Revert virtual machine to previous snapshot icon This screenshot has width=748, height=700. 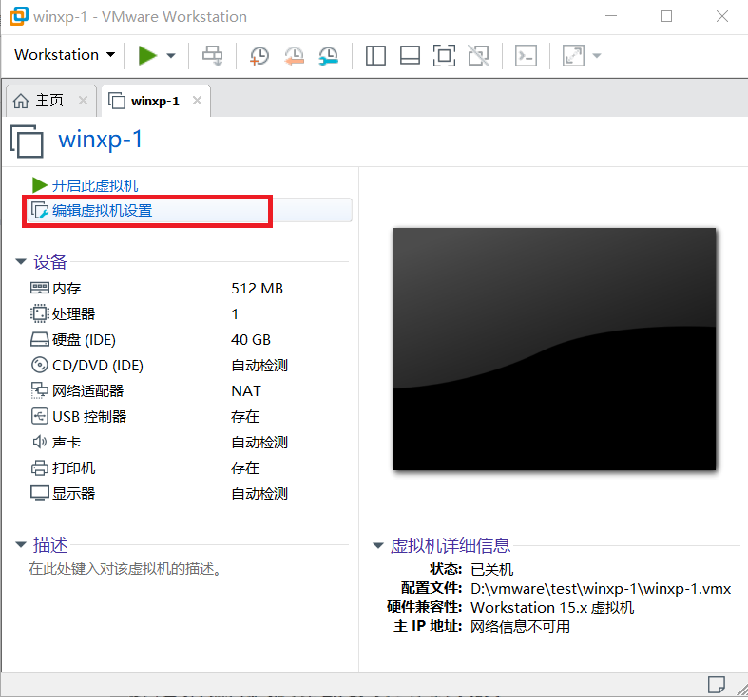point(294,55)
